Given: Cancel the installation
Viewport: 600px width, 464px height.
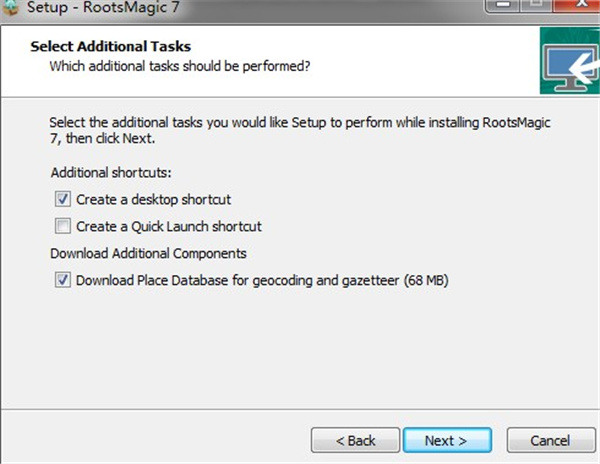Looking at the screenshot, I should [x=551, y=440].
